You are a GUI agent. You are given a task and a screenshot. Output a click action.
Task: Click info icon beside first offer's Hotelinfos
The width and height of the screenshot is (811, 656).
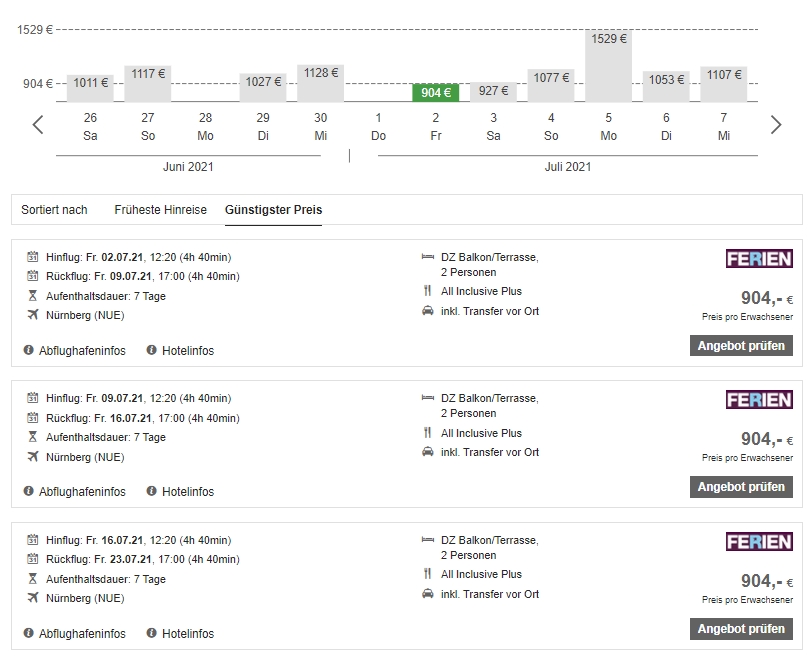tap(152, 350)
